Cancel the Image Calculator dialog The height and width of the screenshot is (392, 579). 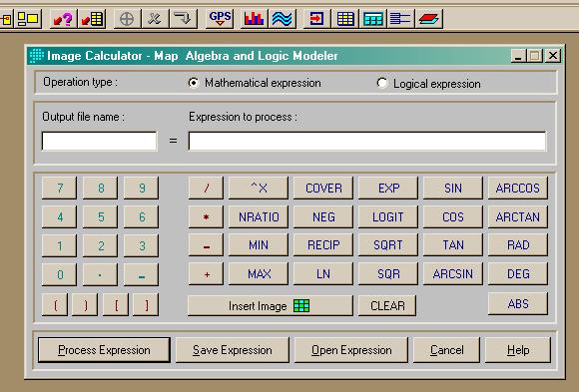[446, 350]
